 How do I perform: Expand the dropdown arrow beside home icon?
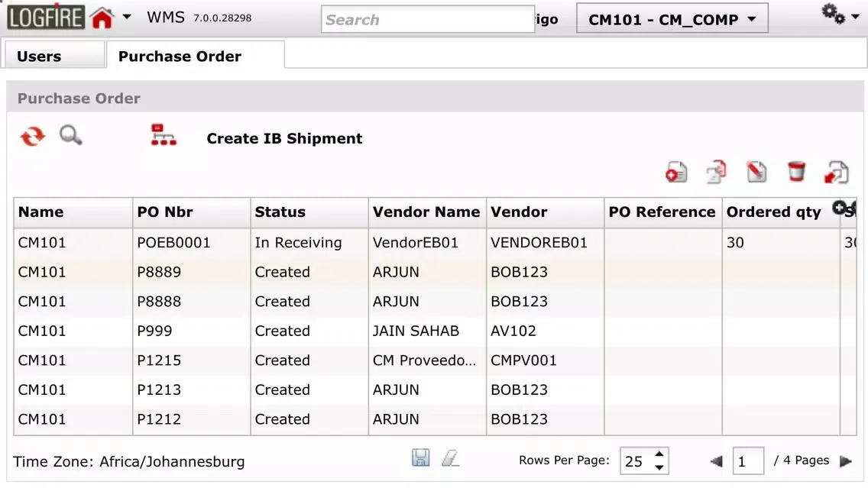127,18
